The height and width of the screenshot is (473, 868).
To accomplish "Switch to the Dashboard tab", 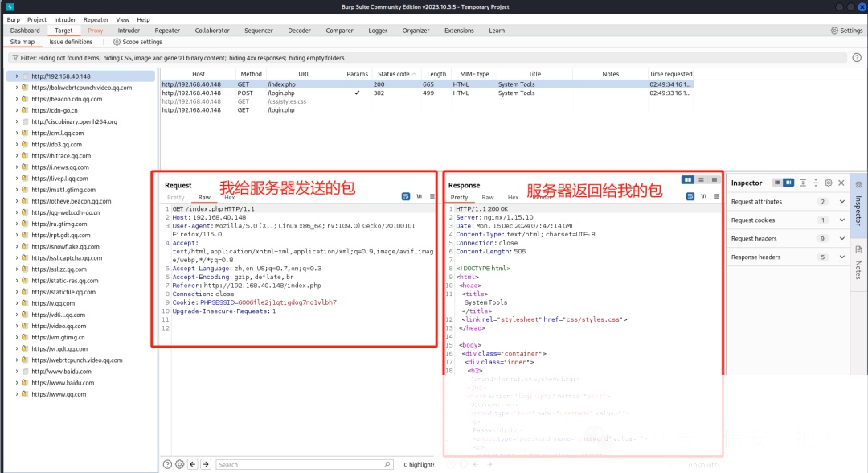I will click(x=25, y=31).
